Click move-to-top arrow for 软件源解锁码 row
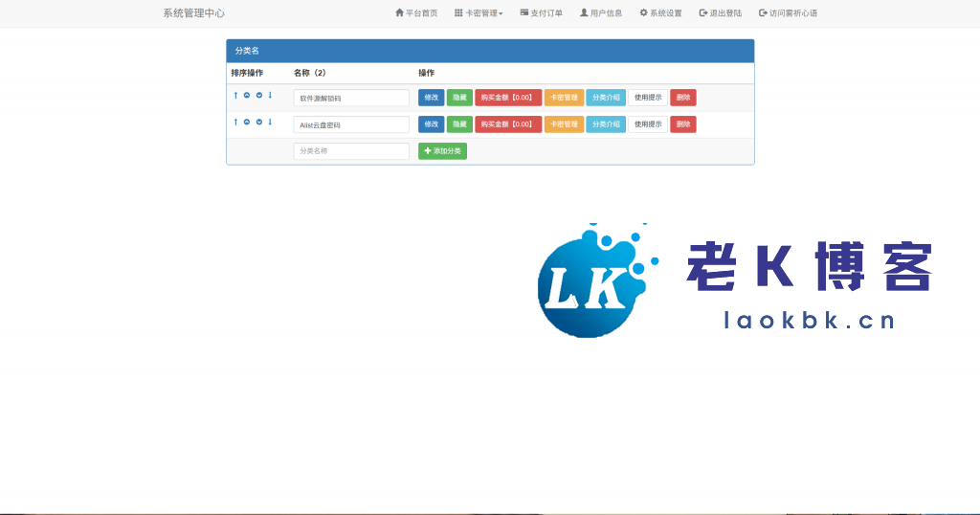The width and height of the screenshot is (980, 515). [x=235, y=95]
